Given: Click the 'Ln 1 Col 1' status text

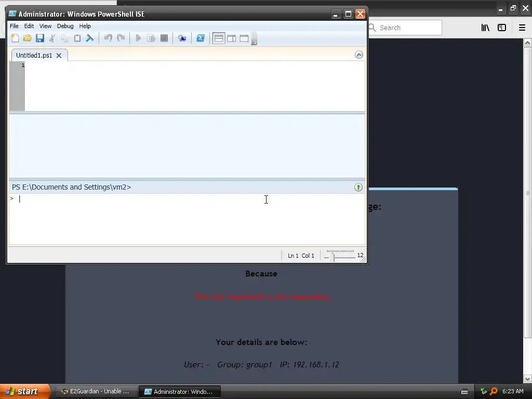Looking at the screenshot, I should [301, 256].
